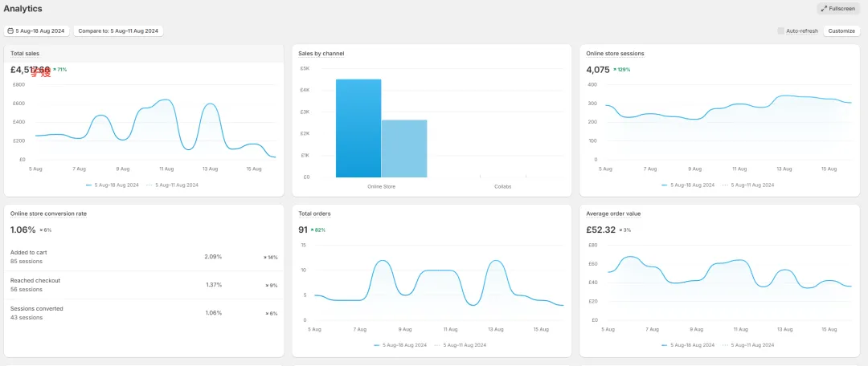Click the 2.09% added to cart value
868x366 pixels.
pyautogui.click(x=213, y=257)
